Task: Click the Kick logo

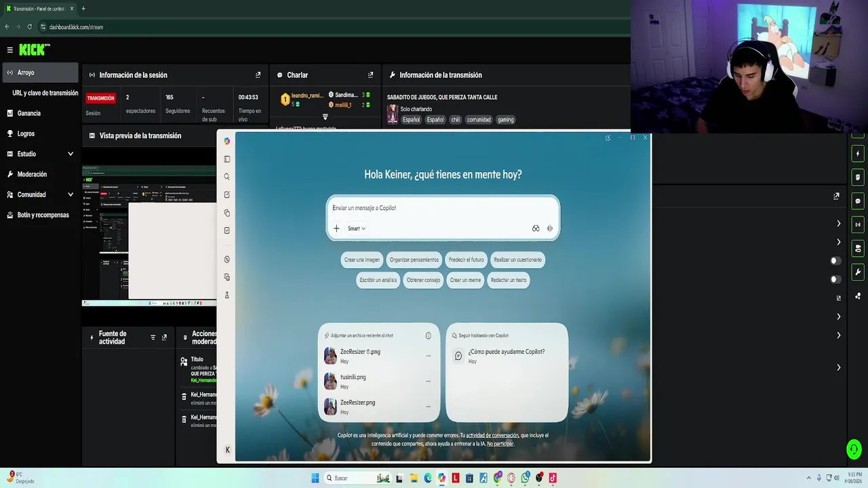Action: (x=33, y=49)
